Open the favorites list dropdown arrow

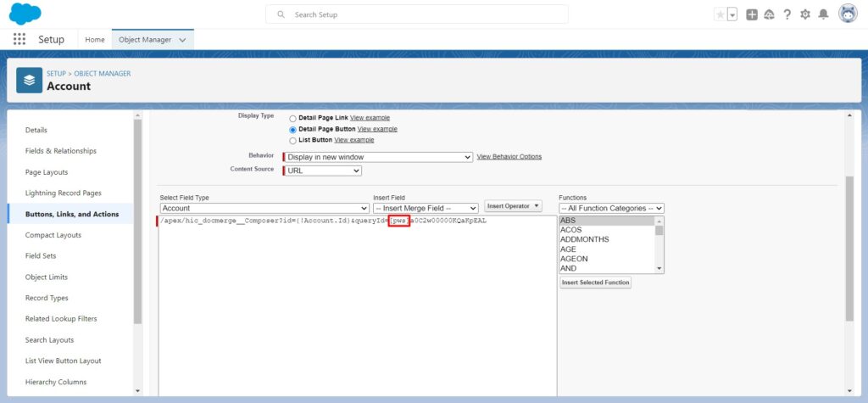click(732, 15)
